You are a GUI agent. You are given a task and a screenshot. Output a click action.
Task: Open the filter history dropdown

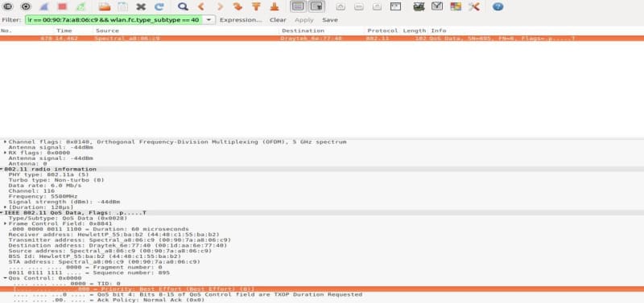209,19
